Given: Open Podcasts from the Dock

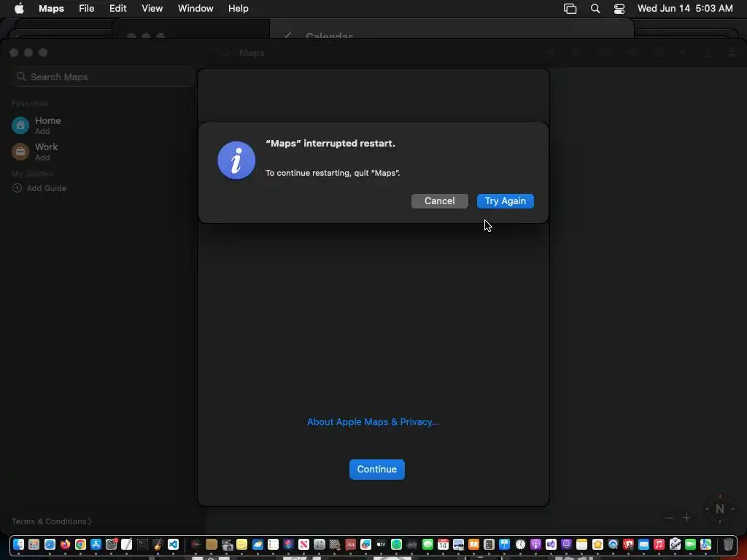Looking at the screenshot, I should [x=535, y=544].
